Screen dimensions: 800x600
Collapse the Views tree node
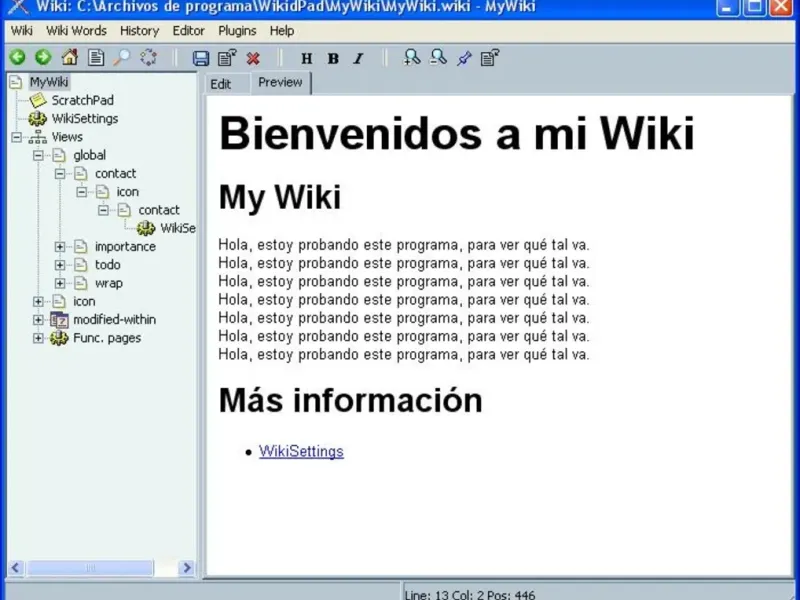click(16, 137)
